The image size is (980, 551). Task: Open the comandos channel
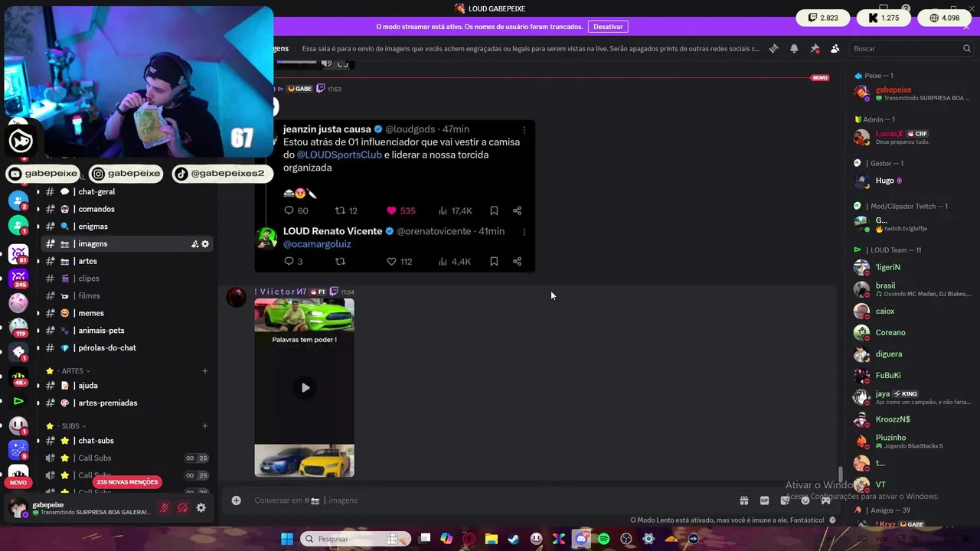pyautogui.click(x=96, y=209)
